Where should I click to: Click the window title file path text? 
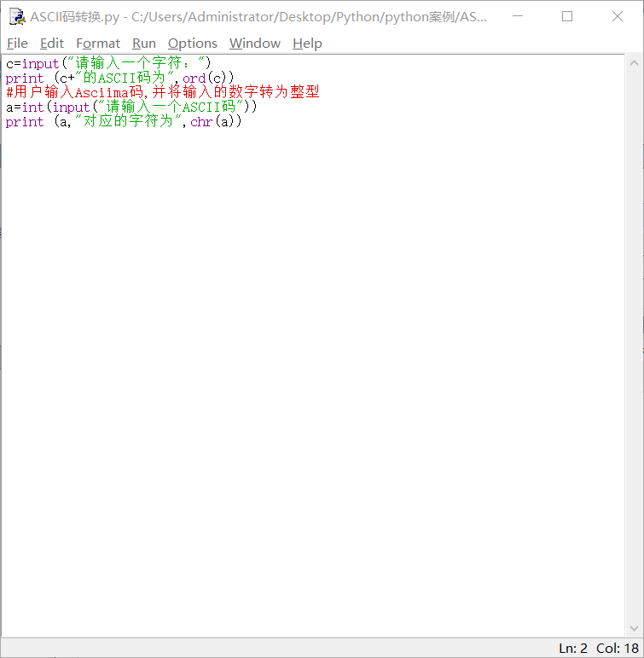[x=258, y=17]
